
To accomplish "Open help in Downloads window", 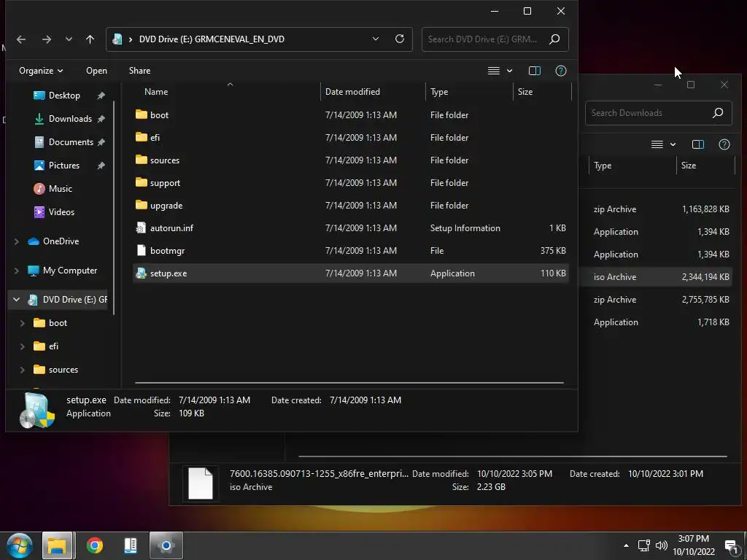I will (724, 144).
